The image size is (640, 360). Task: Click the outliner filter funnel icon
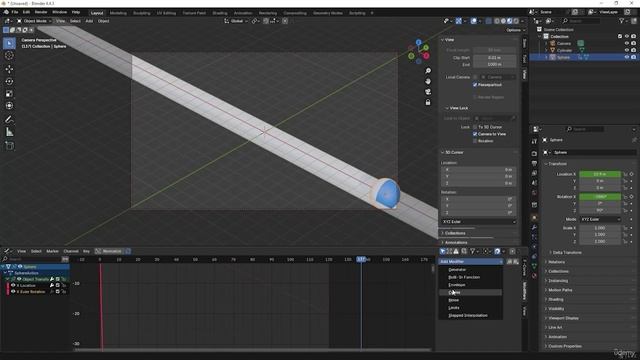pos(622,21)
